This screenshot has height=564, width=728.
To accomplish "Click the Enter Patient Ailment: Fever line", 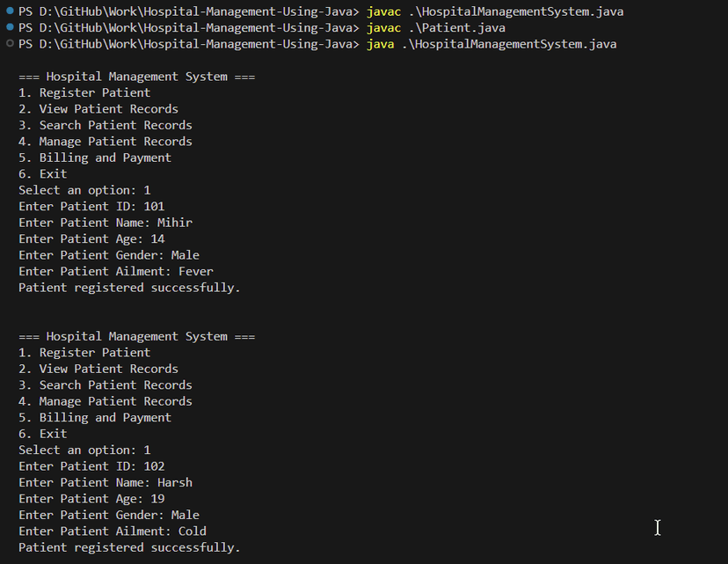I will click(x=116, y=271).
